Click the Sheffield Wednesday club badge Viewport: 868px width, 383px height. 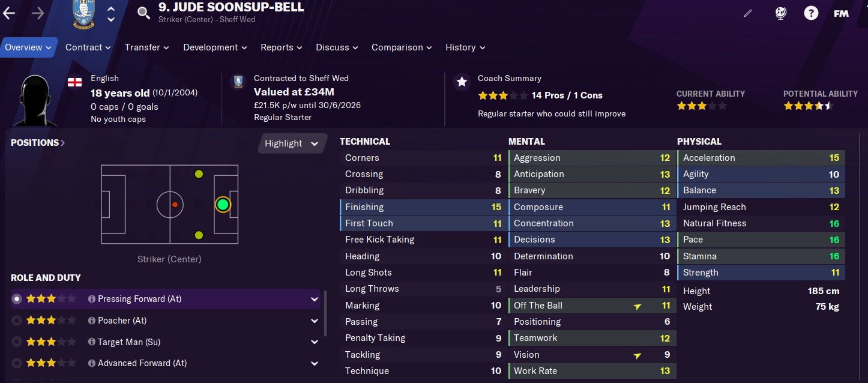(83, 13)
